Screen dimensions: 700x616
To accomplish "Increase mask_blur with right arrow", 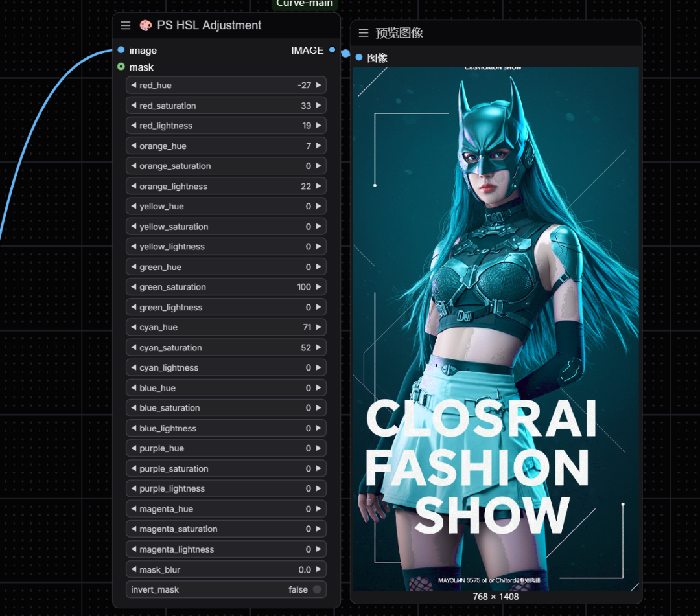I will pos(319,569).
